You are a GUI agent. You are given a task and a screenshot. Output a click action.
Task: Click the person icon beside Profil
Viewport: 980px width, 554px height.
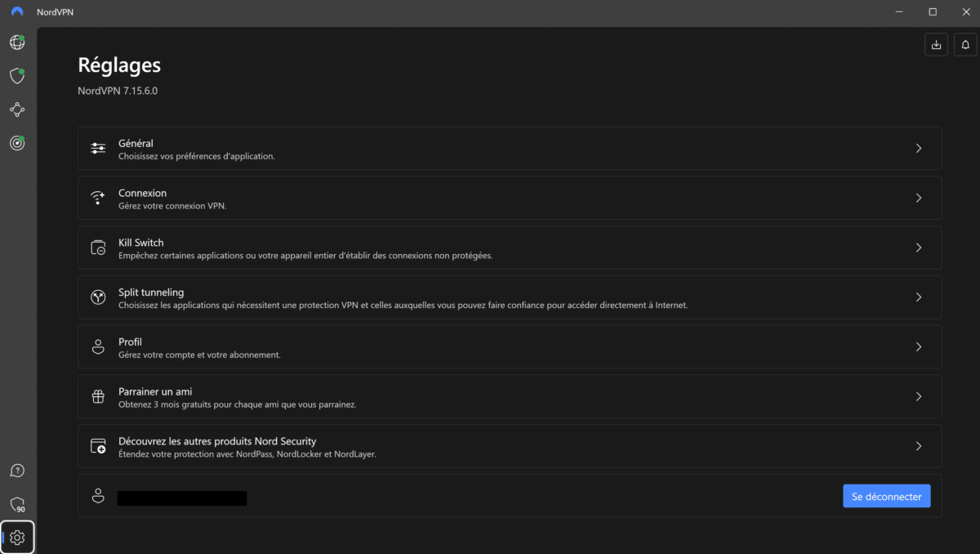[98, 347]
